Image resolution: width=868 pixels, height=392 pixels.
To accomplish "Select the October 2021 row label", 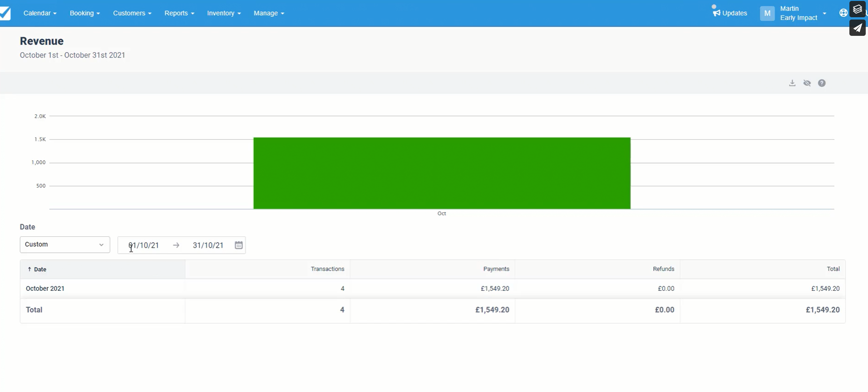I will pos(45,289).
